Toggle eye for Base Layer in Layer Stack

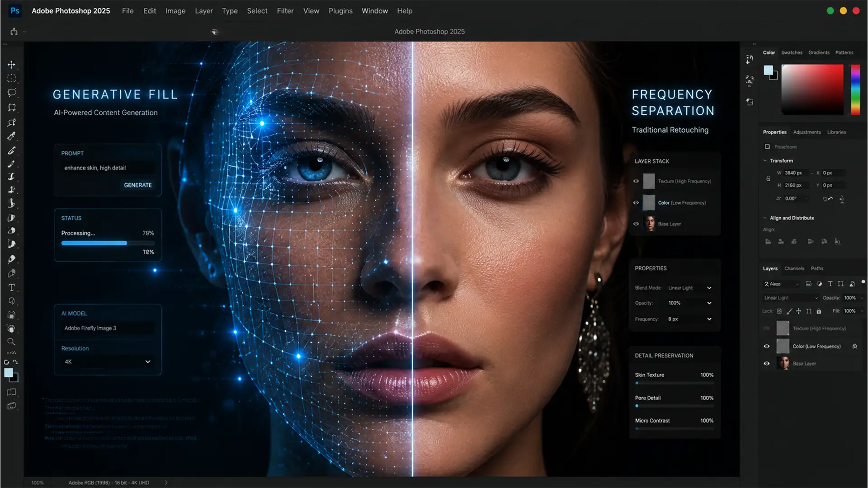tap(636, 224)
